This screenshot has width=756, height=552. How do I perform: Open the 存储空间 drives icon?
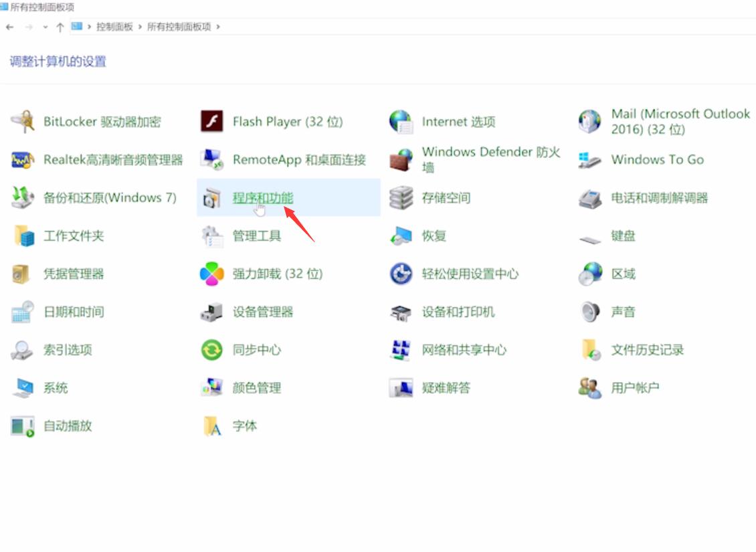(401, 197)
